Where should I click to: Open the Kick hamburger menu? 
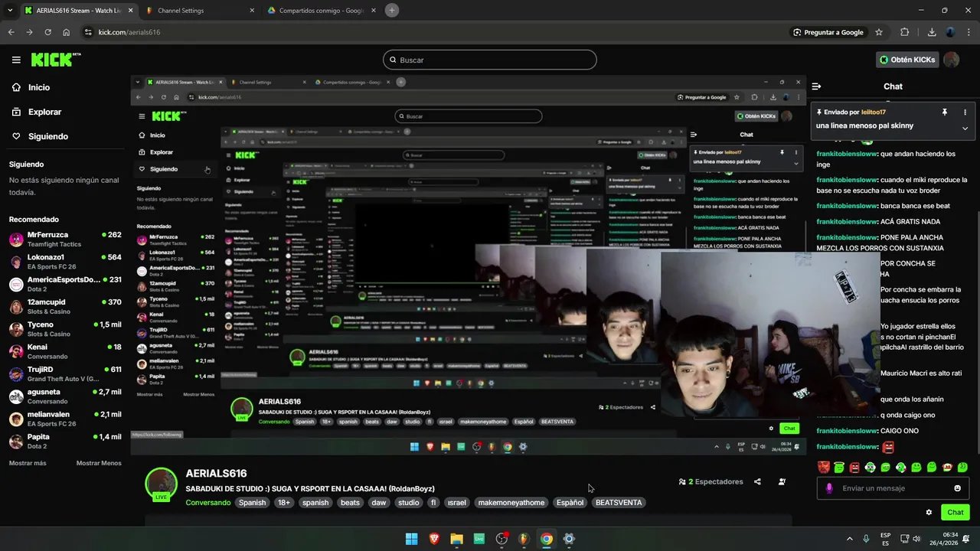pos(16,60)
